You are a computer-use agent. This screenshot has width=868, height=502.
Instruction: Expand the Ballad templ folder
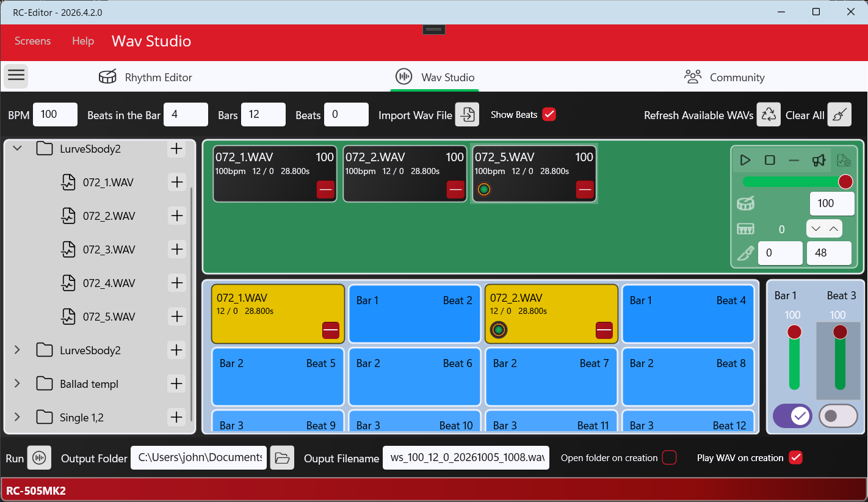pyautogui.click(x=17, y=384)
